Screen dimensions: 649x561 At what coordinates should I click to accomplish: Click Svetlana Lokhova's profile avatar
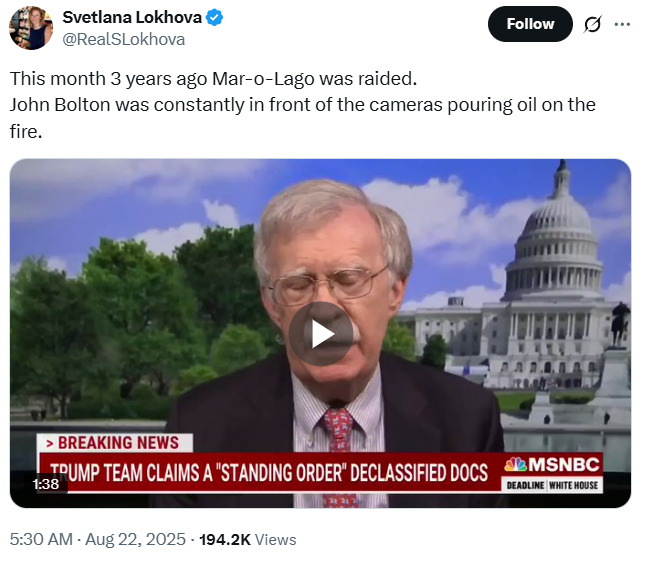click(31, 28)
